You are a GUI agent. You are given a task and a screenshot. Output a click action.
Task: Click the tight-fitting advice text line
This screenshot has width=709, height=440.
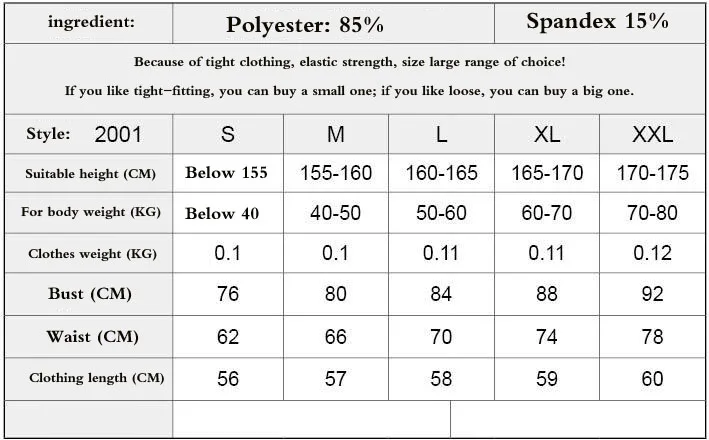tap(349, 91)
